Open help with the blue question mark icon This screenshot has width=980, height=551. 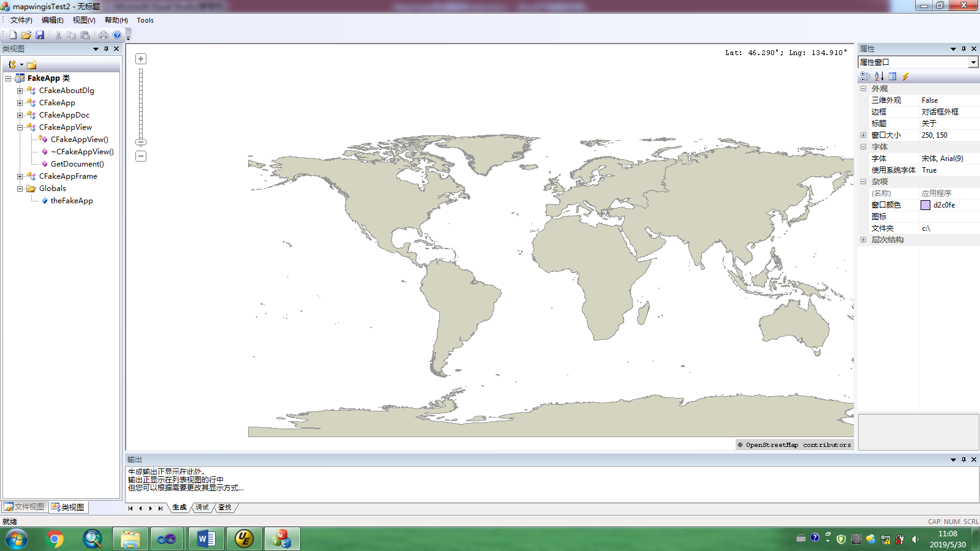(116, 35)
